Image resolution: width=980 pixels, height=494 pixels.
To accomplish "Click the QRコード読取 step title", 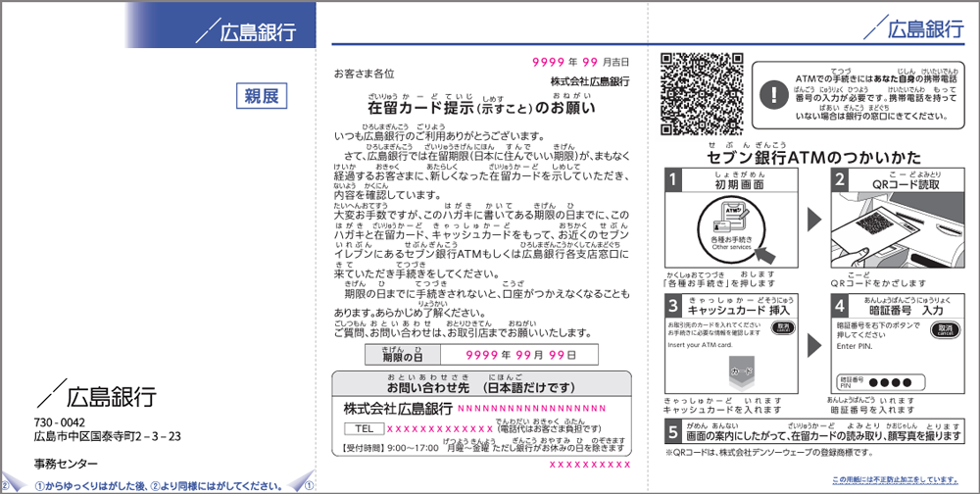I will [906, 184].
